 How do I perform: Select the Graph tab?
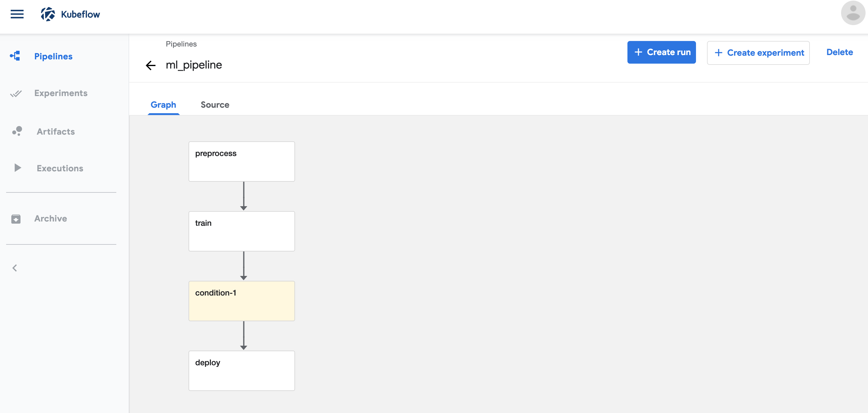click(164, 104)
